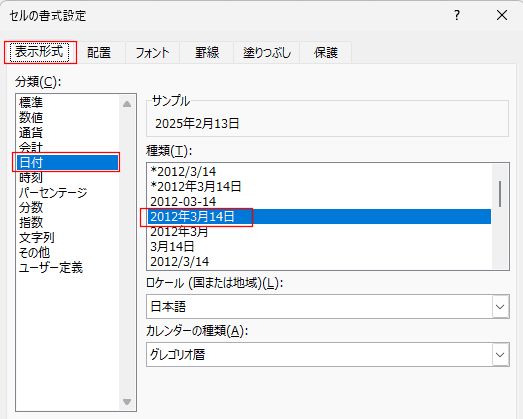
Task: Select その他 category
Action: point(68,253)
